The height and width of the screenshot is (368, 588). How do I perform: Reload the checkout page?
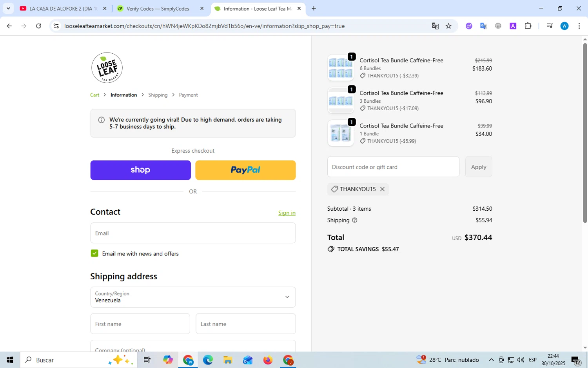(x=38, y=26)
